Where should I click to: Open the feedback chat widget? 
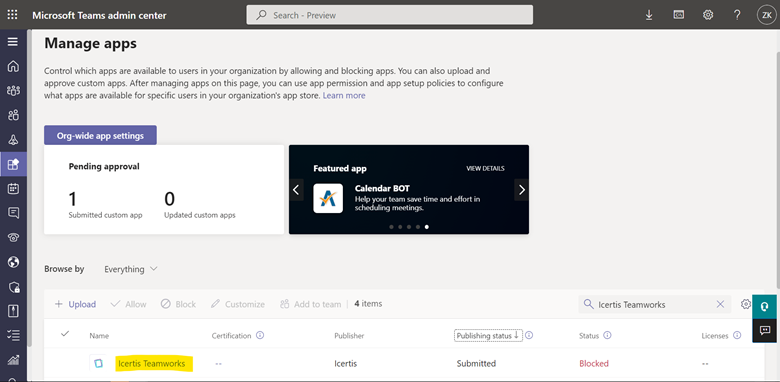[x=765, y=330]
